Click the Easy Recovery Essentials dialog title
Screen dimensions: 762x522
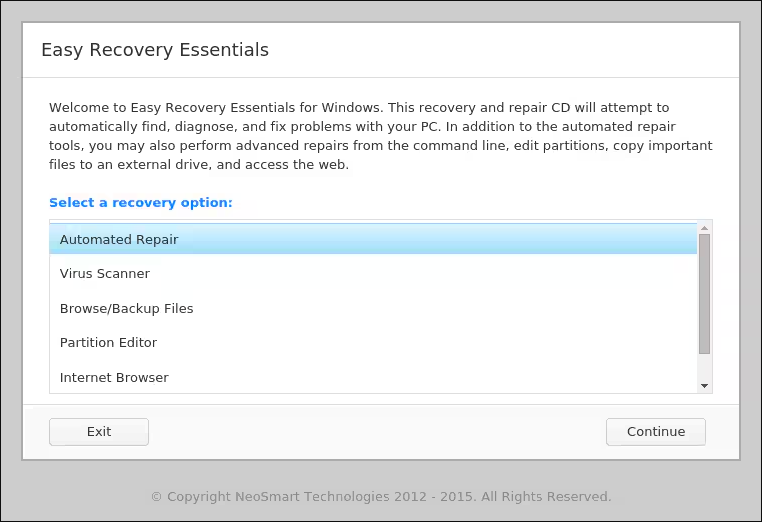click(x=155, y=50)
